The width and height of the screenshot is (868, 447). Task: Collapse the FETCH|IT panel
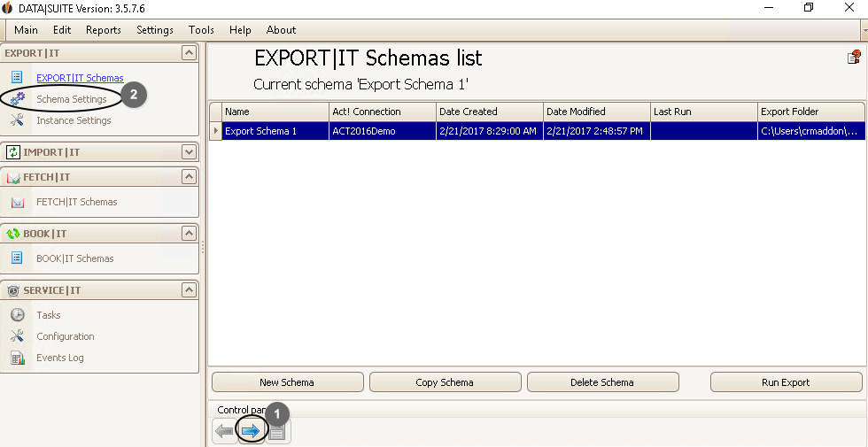coord(189,177)
